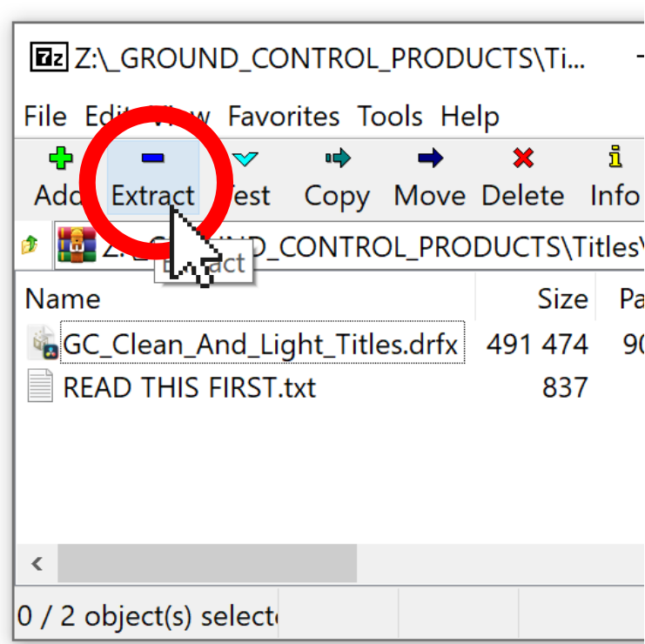The image size is (645, 644).
Task: Click the horizontal scrollbar left arrow
Action: click(37, 564)
